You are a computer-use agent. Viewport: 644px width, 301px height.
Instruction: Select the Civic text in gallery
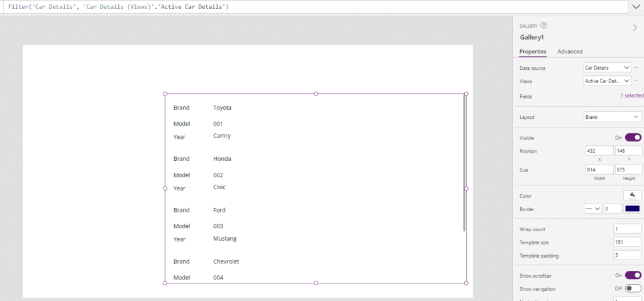[219, 187]
